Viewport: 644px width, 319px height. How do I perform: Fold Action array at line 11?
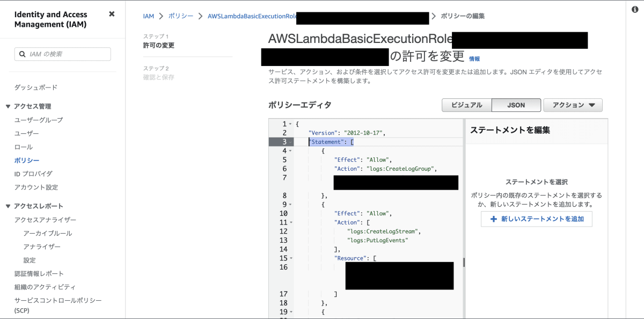coord(290,222)
